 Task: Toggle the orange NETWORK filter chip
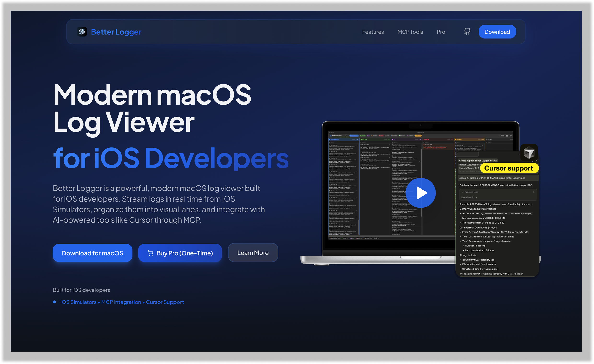click(418, 136)
